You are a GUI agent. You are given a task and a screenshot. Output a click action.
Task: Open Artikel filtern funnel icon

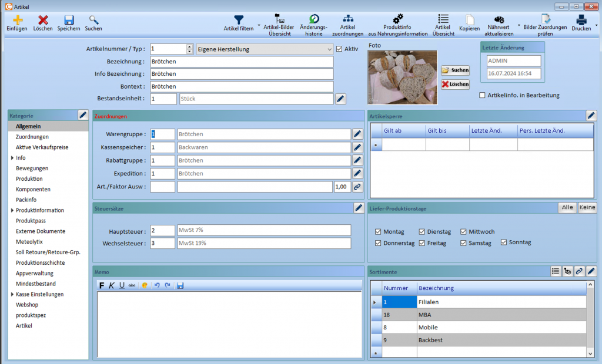[239, 20]
